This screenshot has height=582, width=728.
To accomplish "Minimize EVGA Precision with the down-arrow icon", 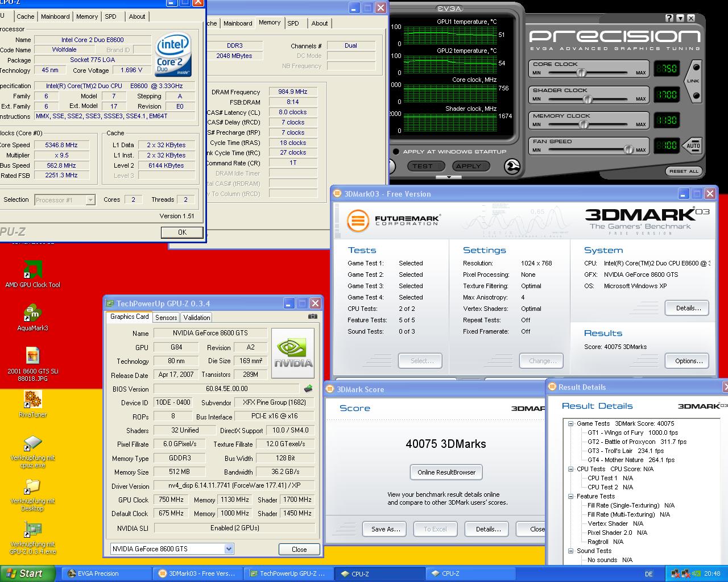I will [x=680, y=18].
